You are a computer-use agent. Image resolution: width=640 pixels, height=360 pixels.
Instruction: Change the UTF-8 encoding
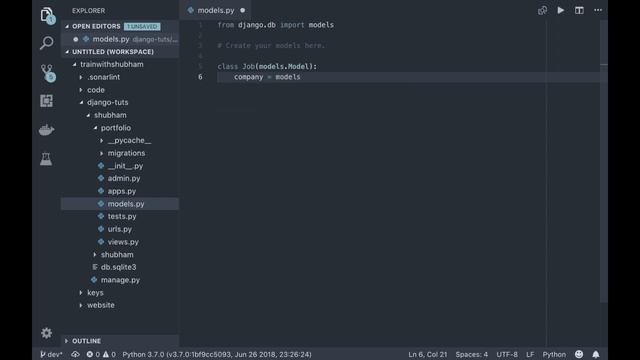pos(507,354)
